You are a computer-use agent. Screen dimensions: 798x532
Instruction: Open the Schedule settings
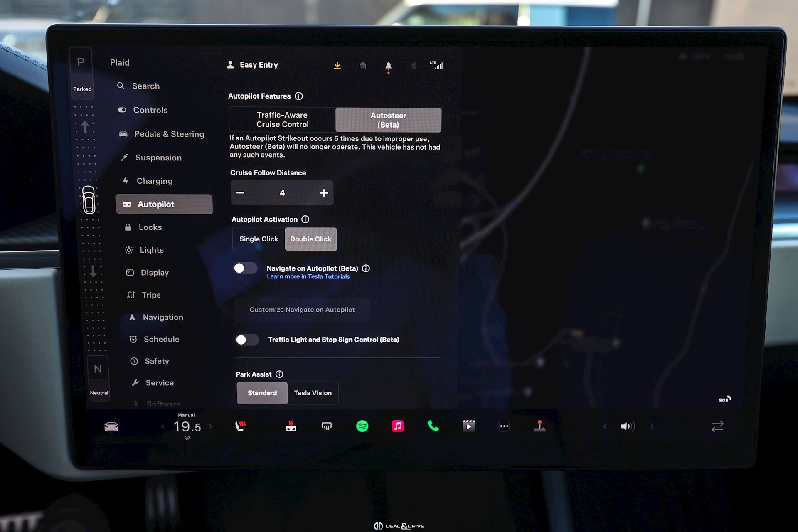click(154, 340)
